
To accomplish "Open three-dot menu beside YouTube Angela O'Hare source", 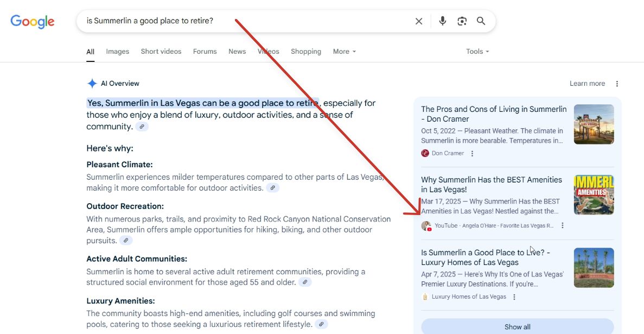I will tap(563, 225).
